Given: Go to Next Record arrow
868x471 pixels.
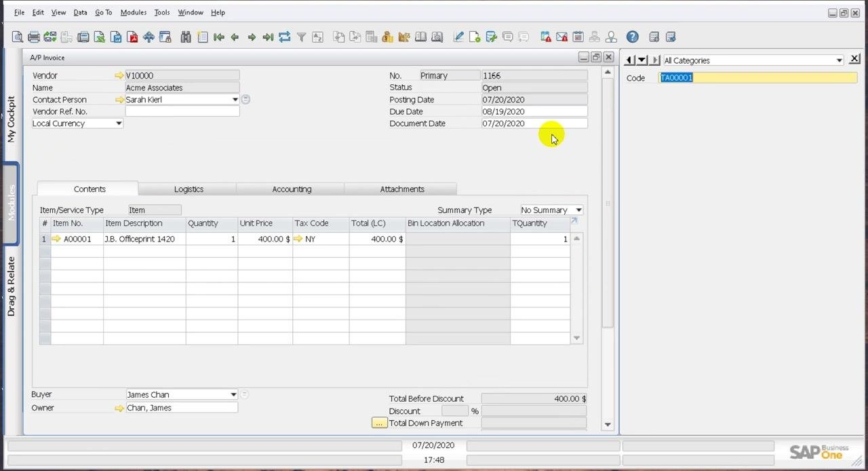Looking at the screenshot, I should [x=252, y=37].
